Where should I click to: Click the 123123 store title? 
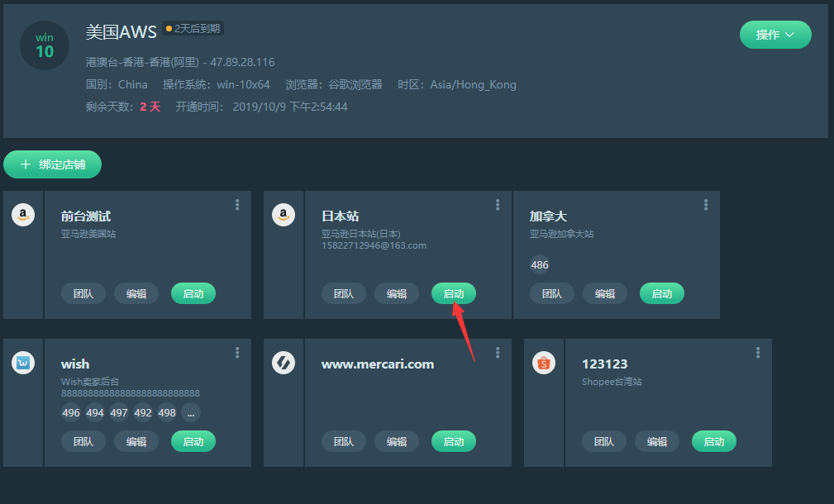(x=604, y=364)
